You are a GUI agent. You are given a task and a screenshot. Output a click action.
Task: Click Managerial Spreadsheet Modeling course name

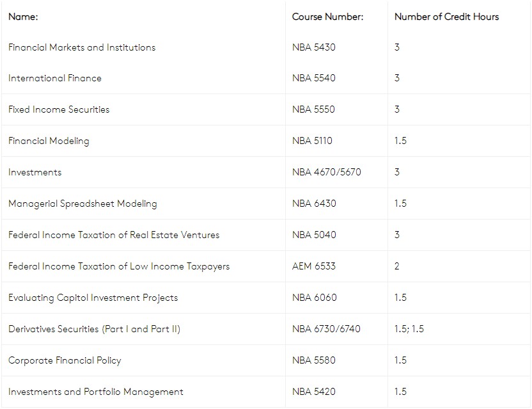[82, 204]
